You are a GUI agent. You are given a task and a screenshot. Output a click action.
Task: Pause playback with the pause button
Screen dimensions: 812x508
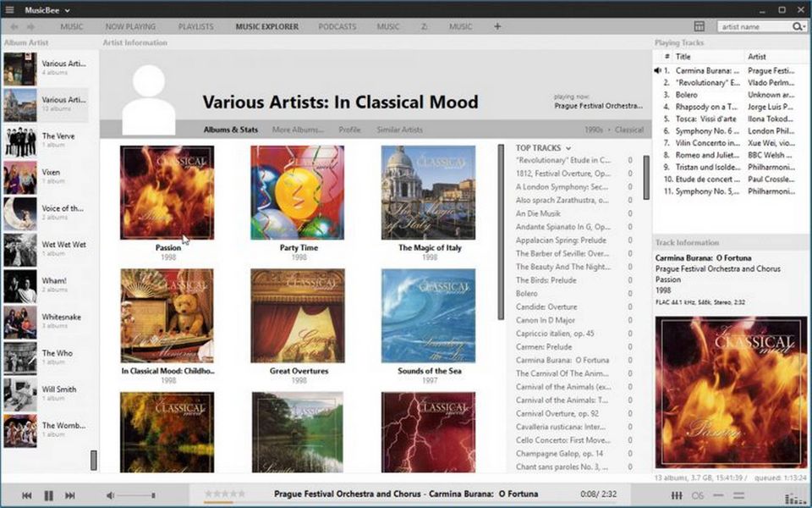tap(48, 495)
